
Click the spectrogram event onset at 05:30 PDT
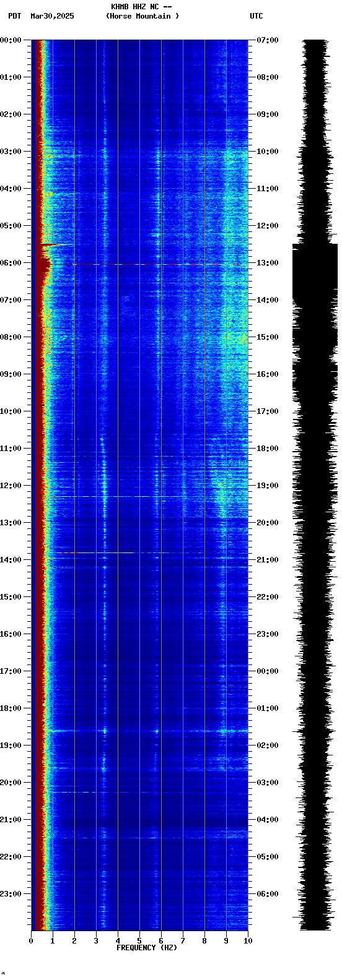(56, 245)
